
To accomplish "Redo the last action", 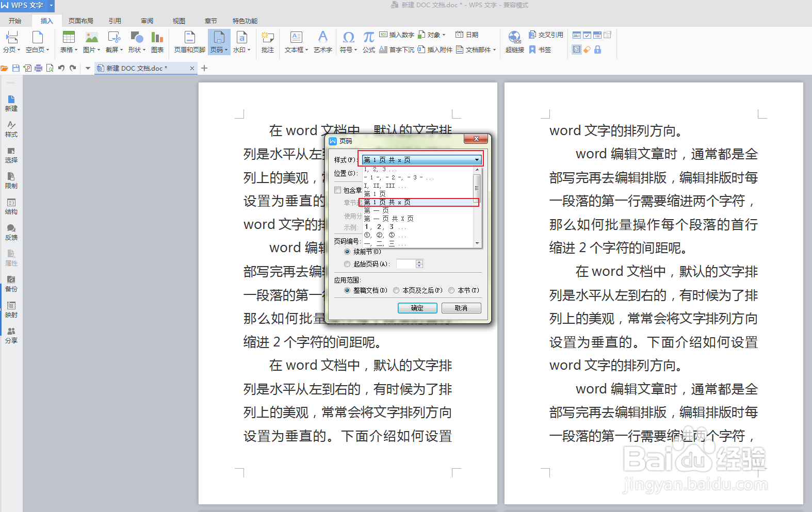I will pyautogui.click(x=73, y=68).
